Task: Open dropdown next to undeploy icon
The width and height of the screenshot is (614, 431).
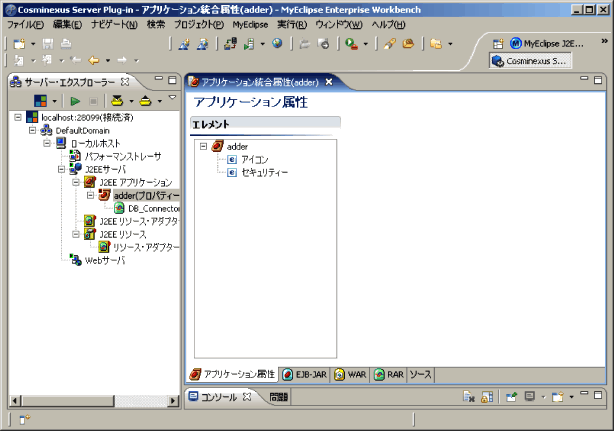Action: click(x=159, y=101)
